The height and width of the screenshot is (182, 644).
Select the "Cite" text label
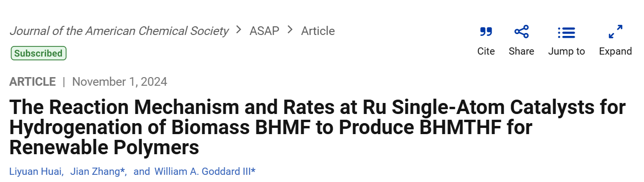click(486, 51)
